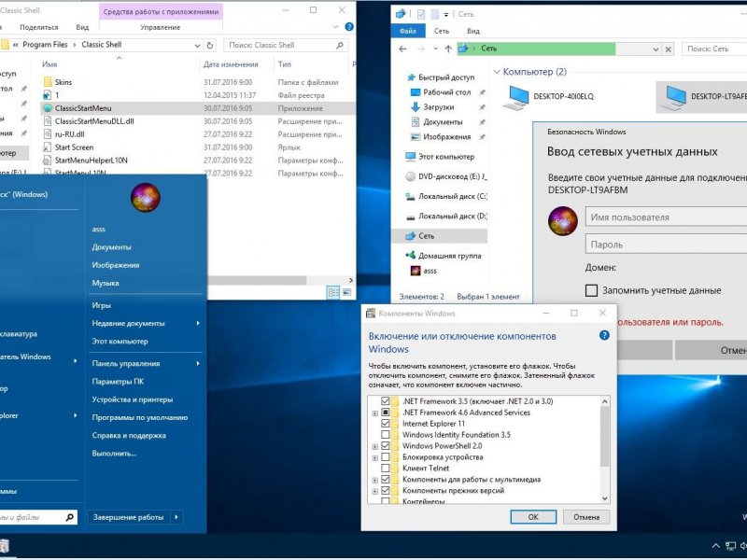747x560 pixels.
Task: Focus the Имя пользователя input field
Action: coord(666,217)
